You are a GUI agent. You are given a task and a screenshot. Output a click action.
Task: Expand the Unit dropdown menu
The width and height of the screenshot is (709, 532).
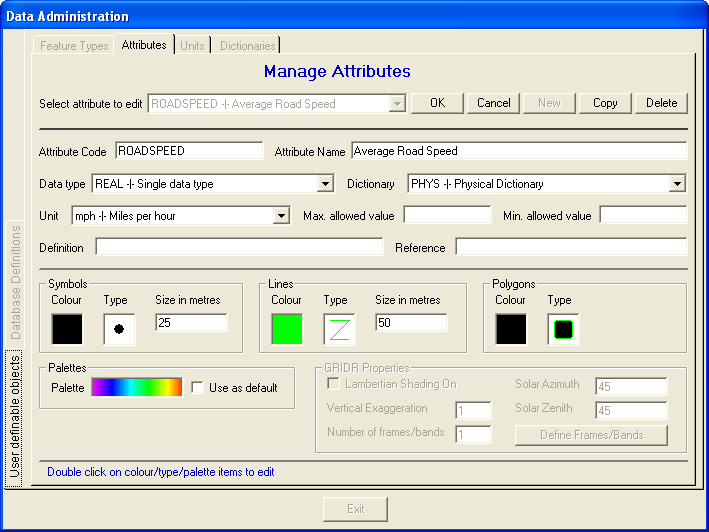click(x=281, y=216)
